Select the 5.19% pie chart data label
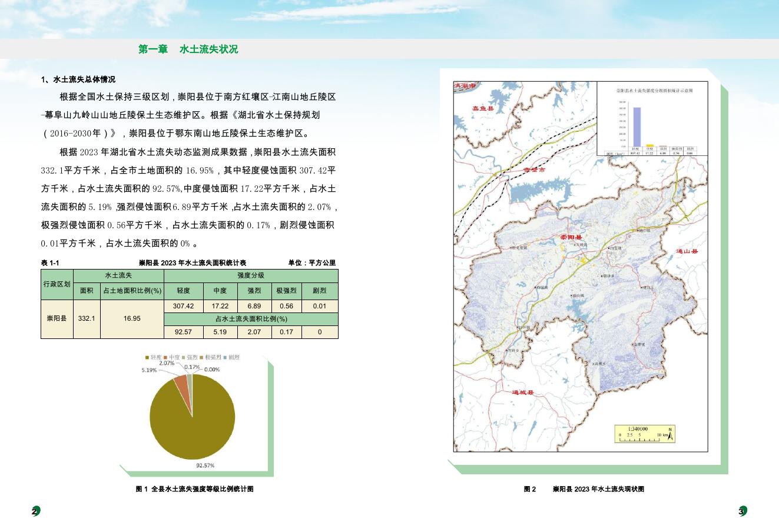The image size is (779, 532). click(150, 370)
